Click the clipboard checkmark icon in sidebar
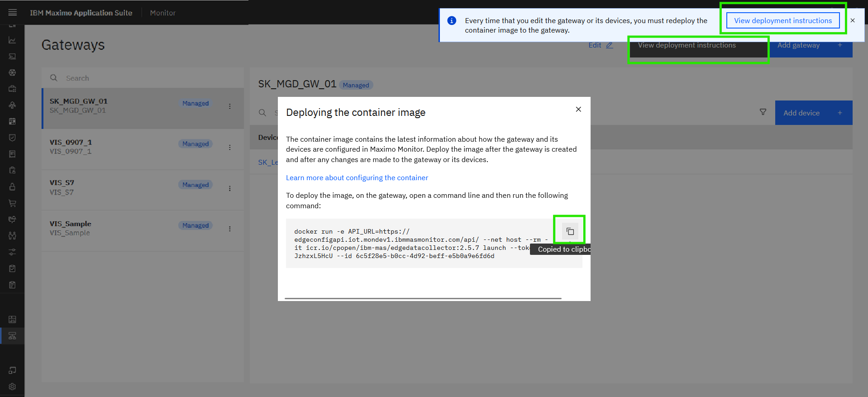This screenshot has width=868, height=397. point(12,268)
